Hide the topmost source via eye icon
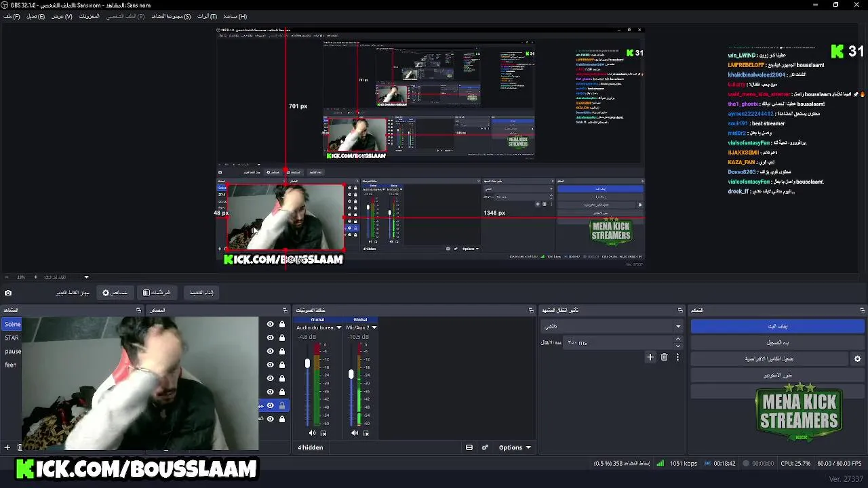This screenshot has height=488, width=868. (271, 325)
